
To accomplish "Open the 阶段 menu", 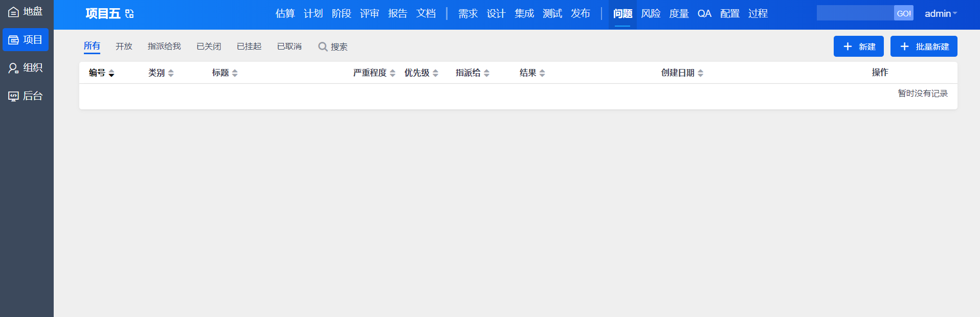I will (x=341, y=14).
